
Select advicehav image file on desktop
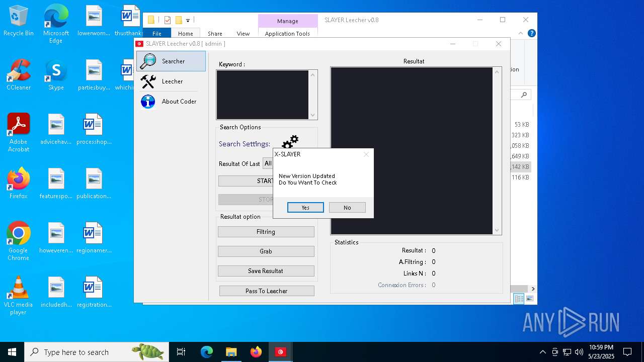click(56, 130)
